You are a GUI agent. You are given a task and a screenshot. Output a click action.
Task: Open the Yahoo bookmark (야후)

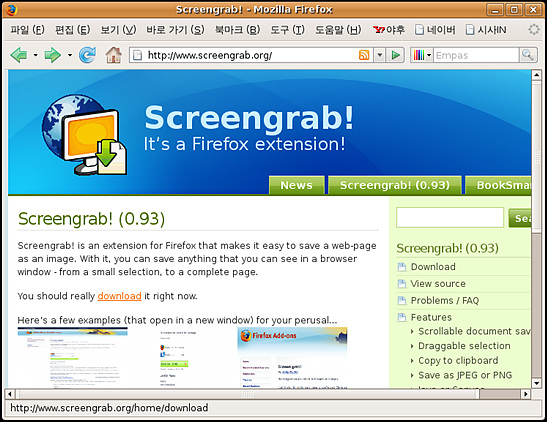[x=388, y=30]
